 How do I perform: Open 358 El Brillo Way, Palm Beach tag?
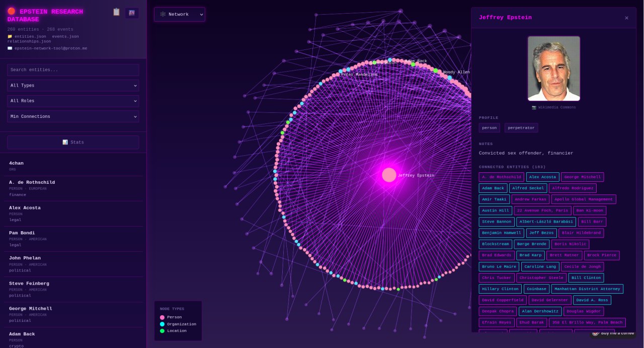(587, 322)
